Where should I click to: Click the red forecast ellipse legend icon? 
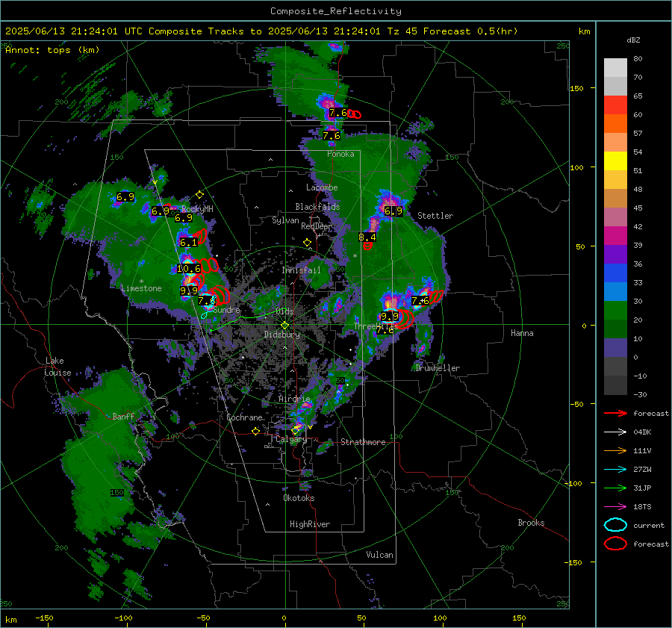click(x=615, y=544)
